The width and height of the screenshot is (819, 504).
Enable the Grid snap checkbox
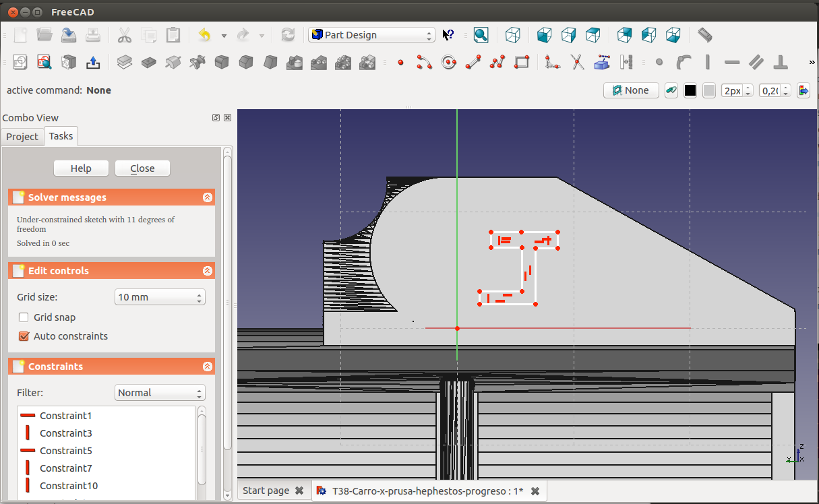point(24,317)
